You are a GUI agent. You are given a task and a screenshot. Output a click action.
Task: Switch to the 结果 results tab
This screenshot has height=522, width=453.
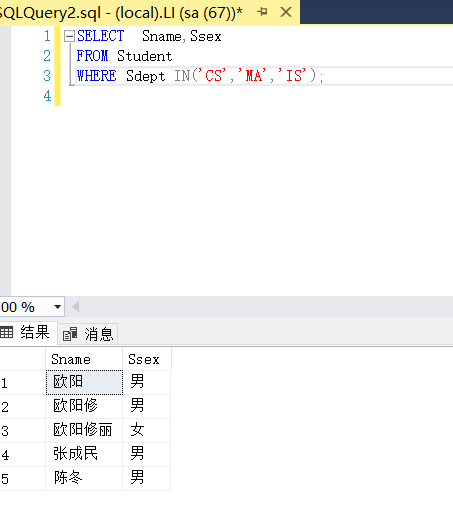coord(28,332)
